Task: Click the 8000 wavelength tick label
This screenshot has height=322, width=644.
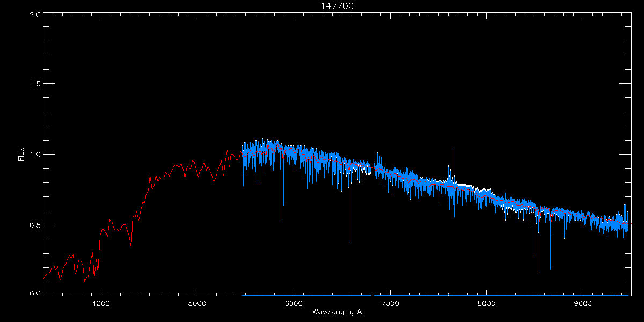Action: (x=487, y=303)
